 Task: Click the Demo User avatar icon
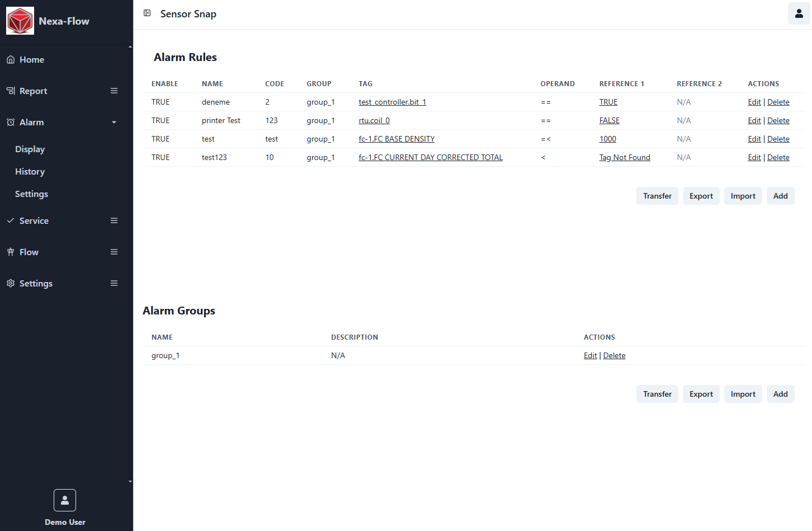(x=65, y=500)
